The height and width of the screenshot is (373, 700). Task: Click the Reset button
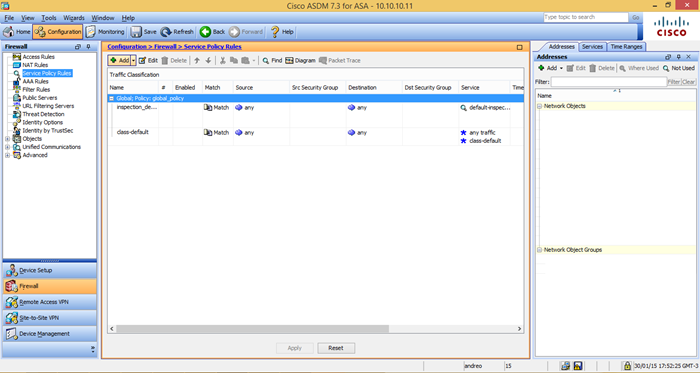tap(336, 348)
